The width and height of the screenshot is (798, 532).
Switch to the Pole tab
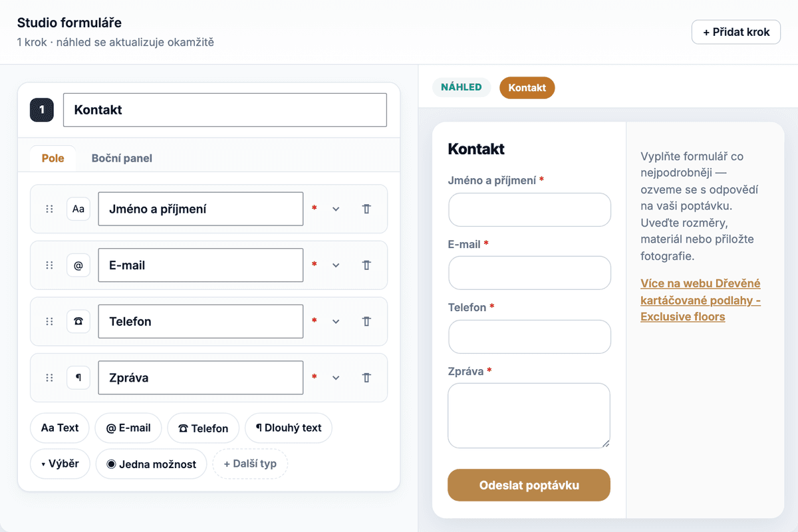pos(53,158)
